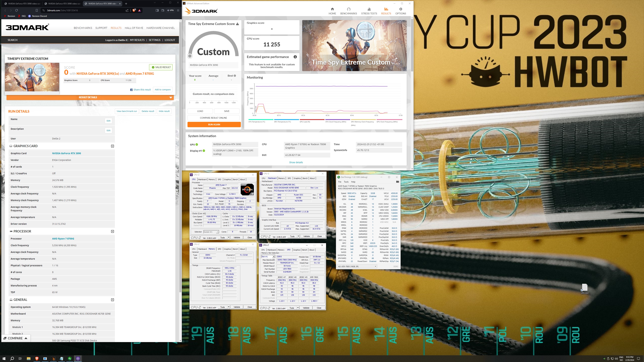The height and width of the screenshot is (362, 644).
Task: Switch to Bench tab in CPU-Z CPU window
Action: point(235,179)
